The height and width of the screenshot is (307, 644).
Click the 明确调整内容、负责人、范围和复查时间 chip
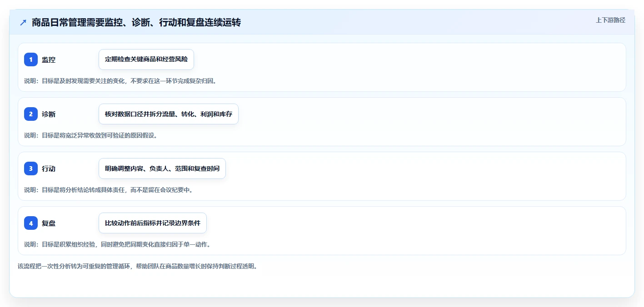[162, 168]
